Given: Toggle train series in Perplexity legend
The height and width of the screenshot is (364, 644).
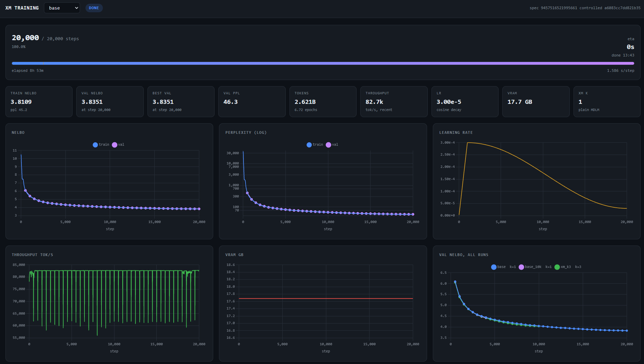Looking at the screenshot, I should [315, 145].
